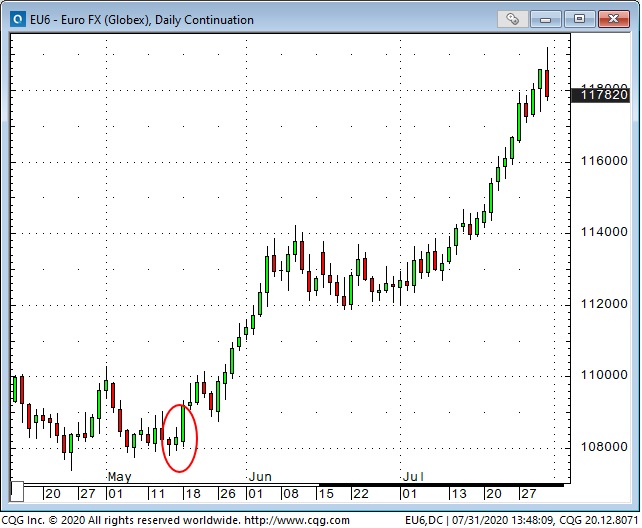Click the 18 date on time axis
The image size is (642, 528).
pyautogui.click(x=193, y=494)
